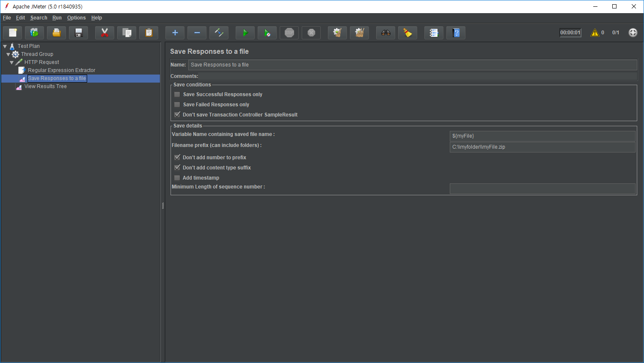The height and width of the screenshot is (363, 644).
Task: Uncheck Don't save Transaction Controller SampleResult
Action: coord(177,115)
